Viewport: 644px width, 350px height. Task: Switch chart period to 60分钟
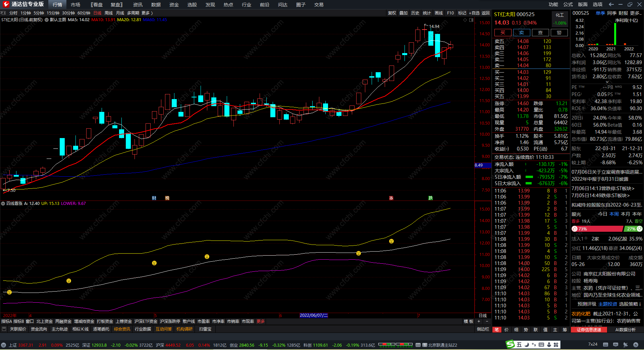tap(84, 13)
